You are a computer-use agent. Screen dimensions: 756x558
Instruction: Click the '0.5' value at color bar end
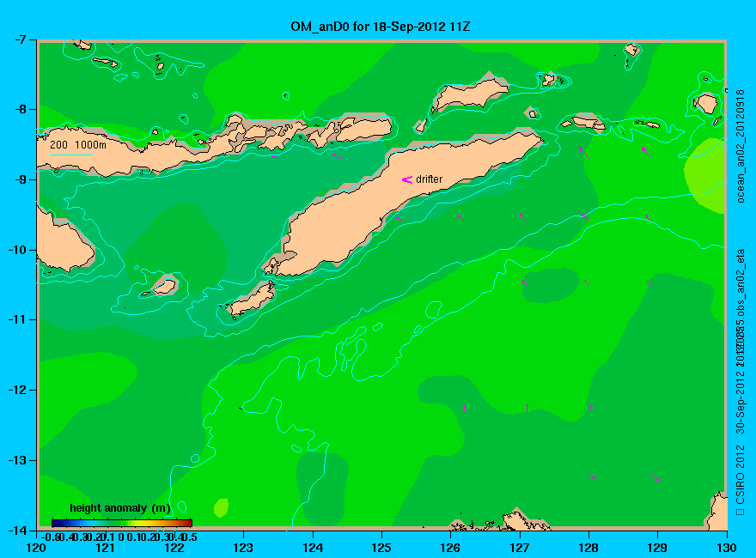pyautogui.click(x=188, y=537)
